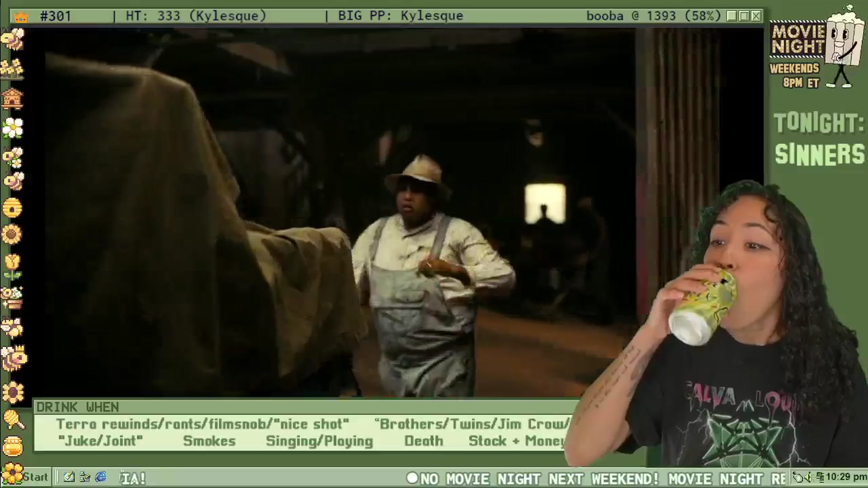Click the 'Death' drink rule
Screen dimensions: 868x488
pyautogui.click(x=424, y=441)
